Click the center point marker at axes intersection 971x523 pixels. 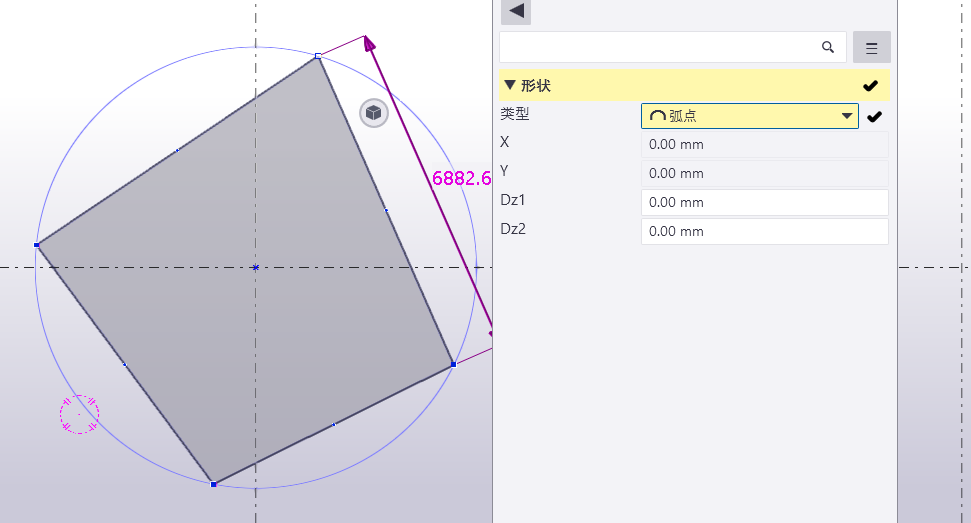tap(255, 267)
